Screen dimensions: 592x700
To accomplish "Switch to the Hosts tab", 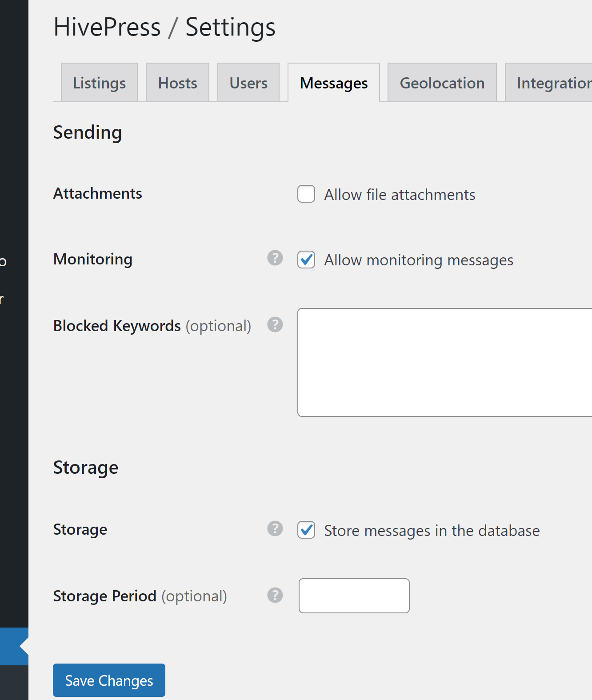I will pos(178,83).
